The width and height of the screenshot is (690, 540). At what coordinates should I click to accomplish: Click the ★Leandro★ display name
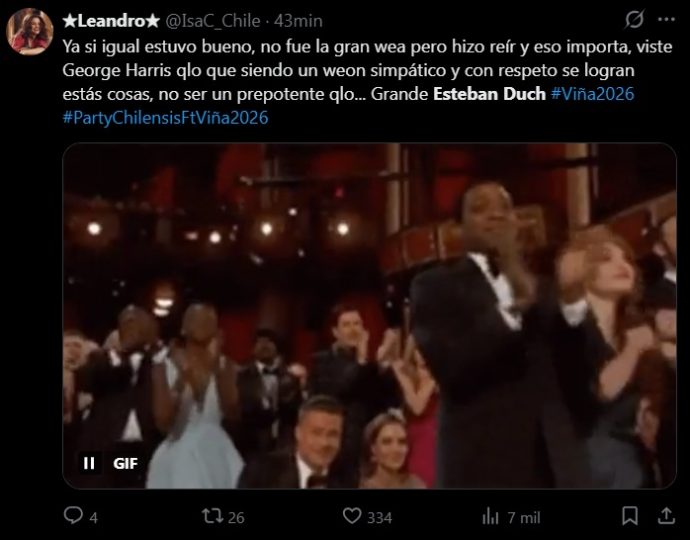pos(110,21)
